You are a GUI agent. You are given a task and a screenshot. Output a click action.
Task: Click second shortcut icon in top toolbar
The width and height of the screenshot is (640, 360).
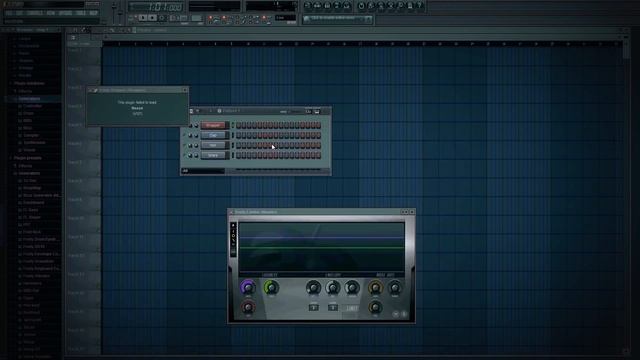318,6
